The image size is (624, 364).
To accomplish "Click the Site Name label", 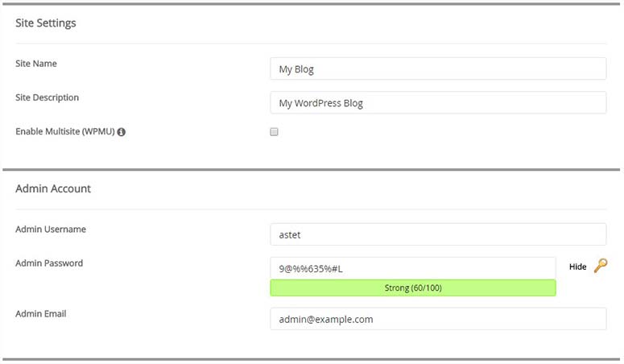I will (x=36, y=64).
